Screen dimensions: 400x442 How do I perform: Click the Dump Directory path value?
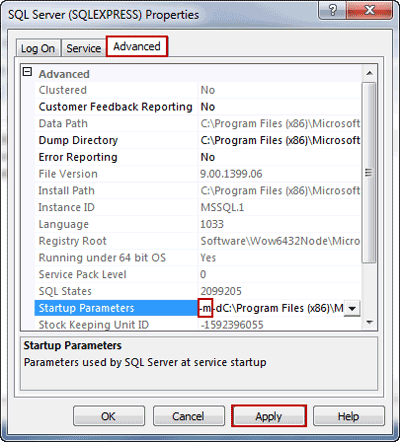point(279,140)
